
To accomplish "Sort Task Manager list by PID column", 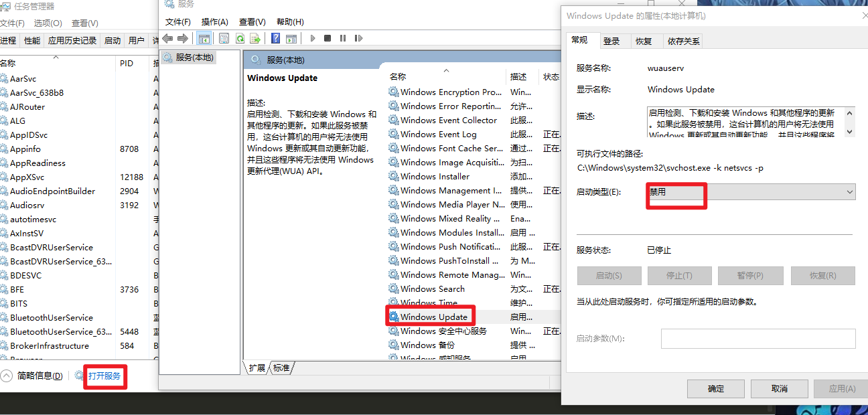I will 127,64.
